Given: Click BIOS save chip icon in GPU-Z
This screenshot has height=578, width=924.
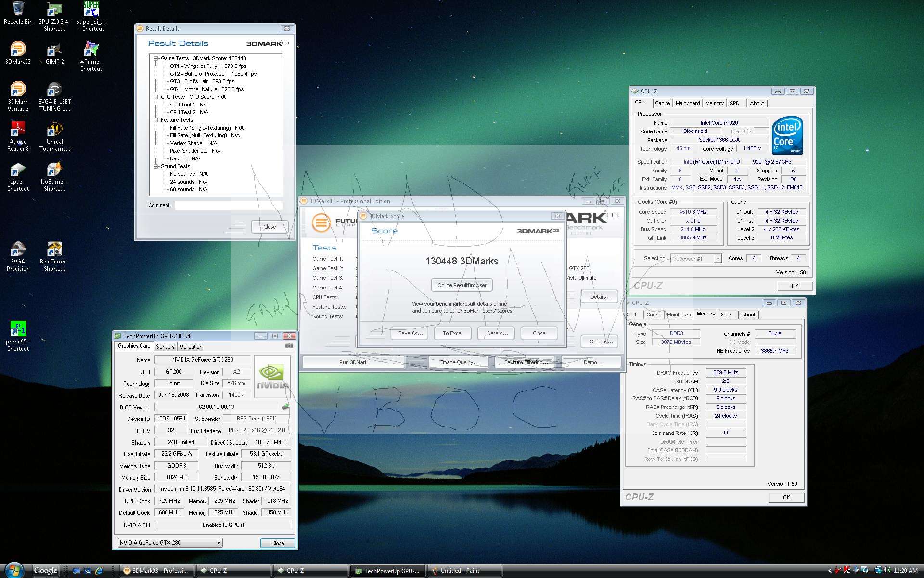Looking at the screenshot, I should (285, 407).
